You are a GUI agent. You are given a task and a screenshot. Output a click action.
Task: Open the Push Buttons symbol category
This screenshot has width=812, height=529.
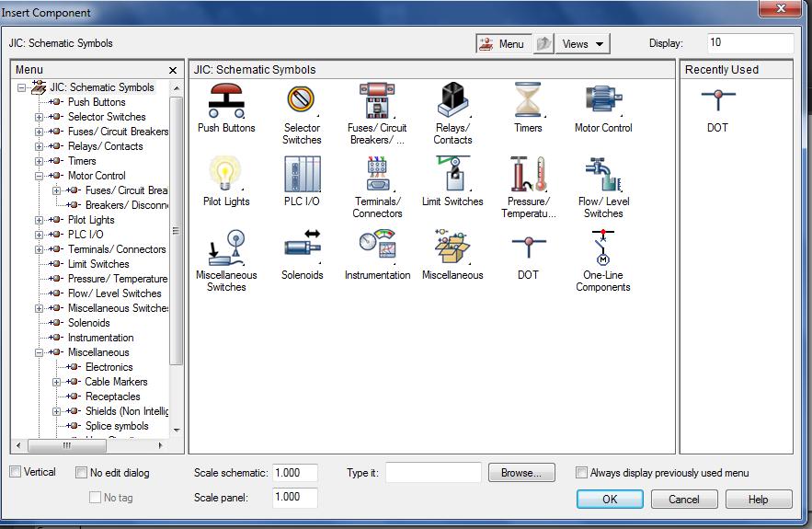(226, 100)
